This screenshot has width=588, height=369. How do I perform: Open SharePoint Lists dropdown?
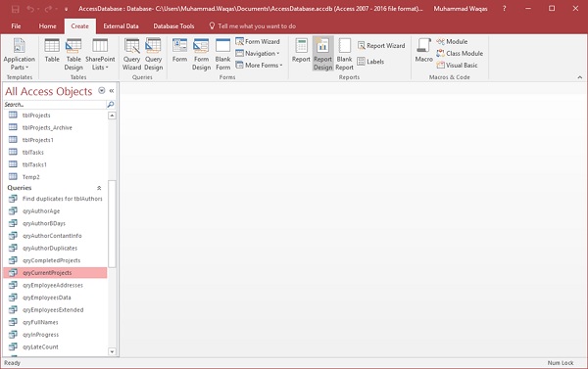100,54
